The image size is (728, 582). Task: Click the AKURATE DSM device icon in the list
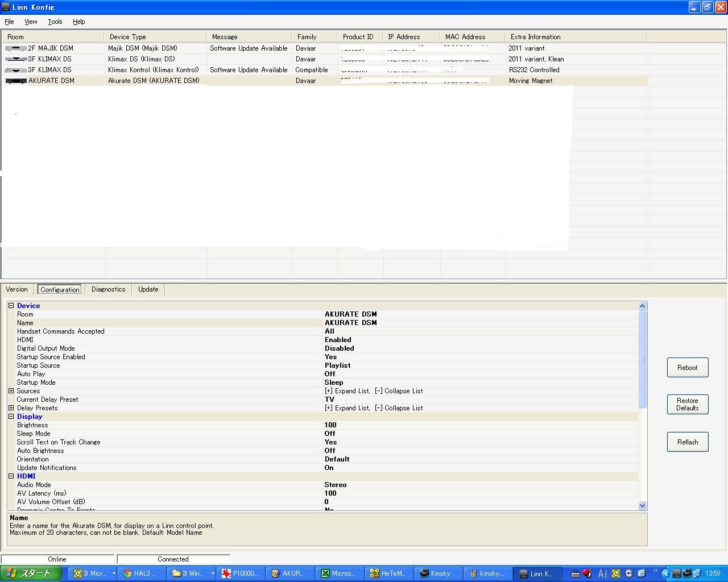16,81
